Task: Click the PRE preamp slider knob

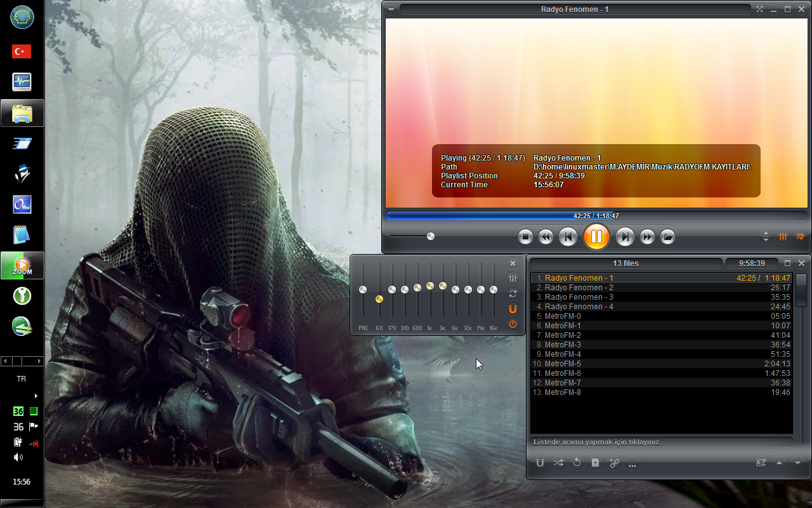Action: (x=363, y=290)
